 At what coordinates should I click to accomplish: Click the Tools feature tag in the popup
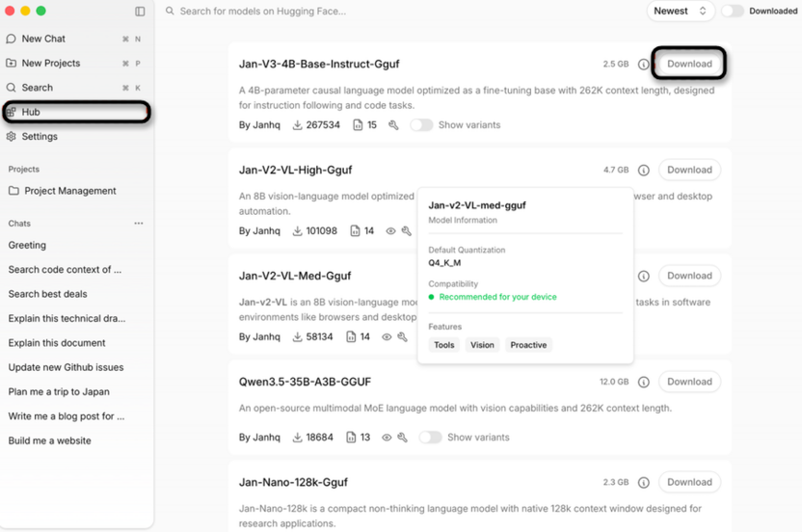pos(444,345)
